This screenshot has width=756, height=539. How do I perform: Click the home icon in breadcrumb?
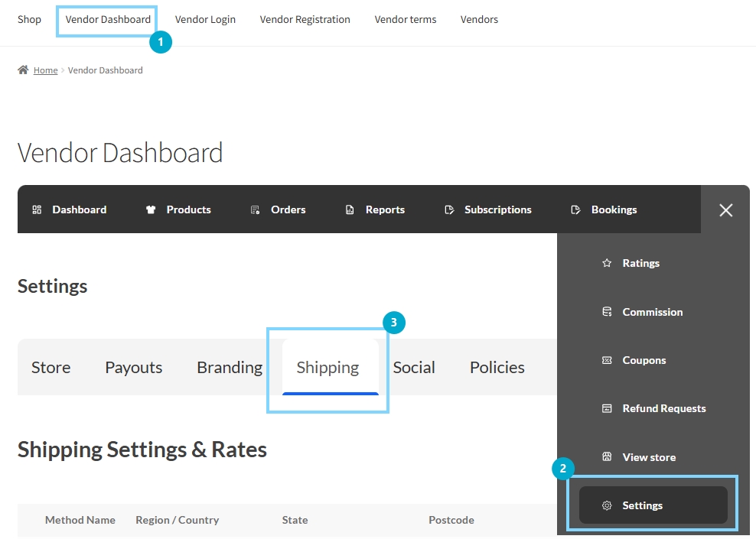tap(23, 70)
